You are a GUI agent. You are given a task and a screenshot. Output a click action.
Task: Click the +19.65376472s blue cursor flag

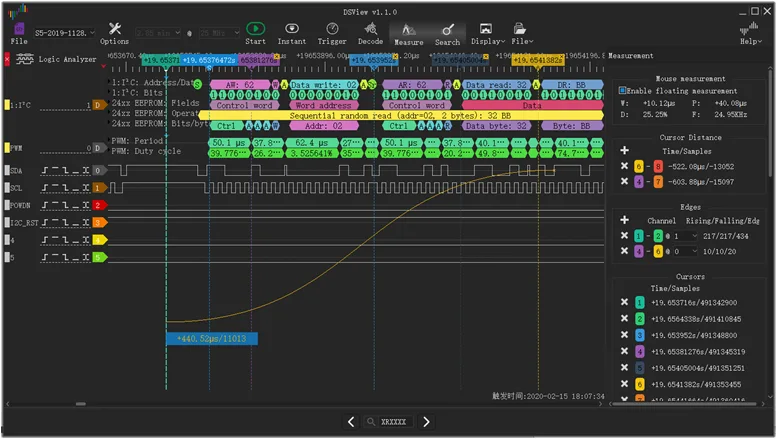[x=209, y=60]
